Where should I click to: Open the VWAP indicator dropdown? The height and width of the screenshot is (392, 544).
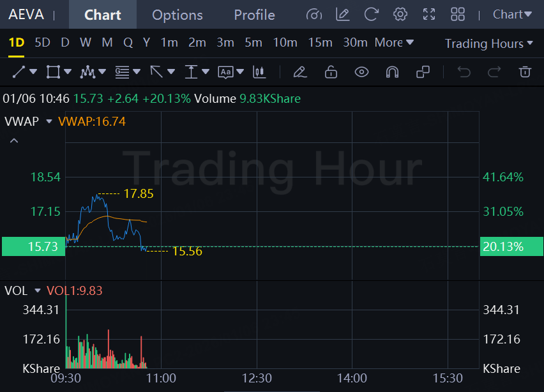pos(49,121)
